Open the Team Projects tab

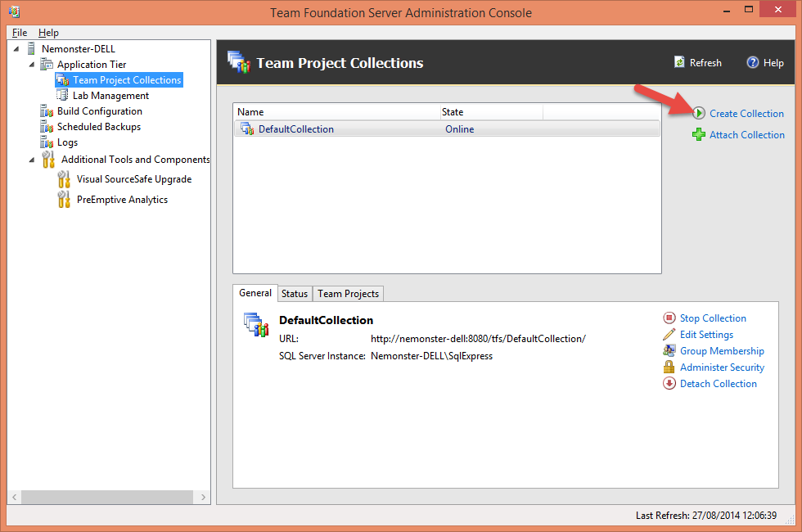pyautogui.click(x=347, y=293)
